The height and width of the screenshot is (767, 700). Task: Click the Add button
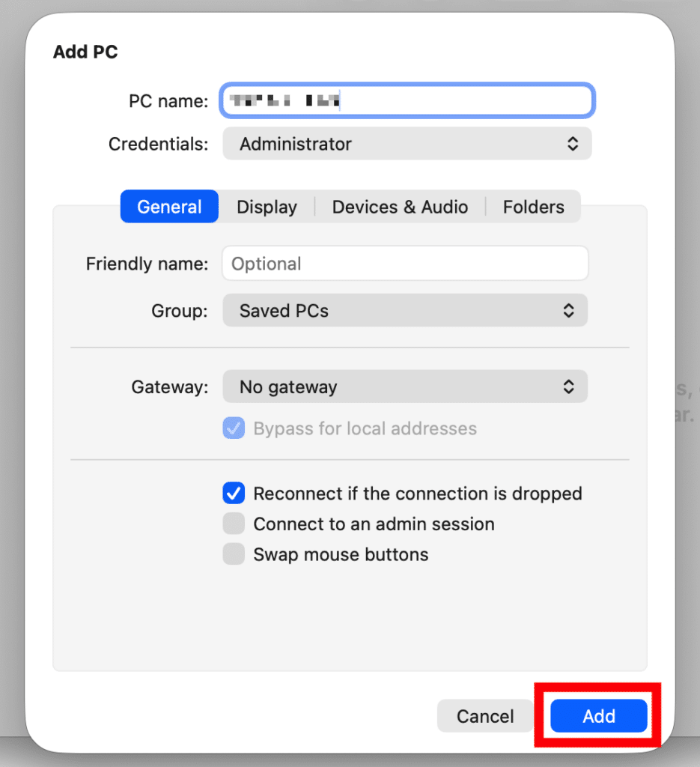599,716
